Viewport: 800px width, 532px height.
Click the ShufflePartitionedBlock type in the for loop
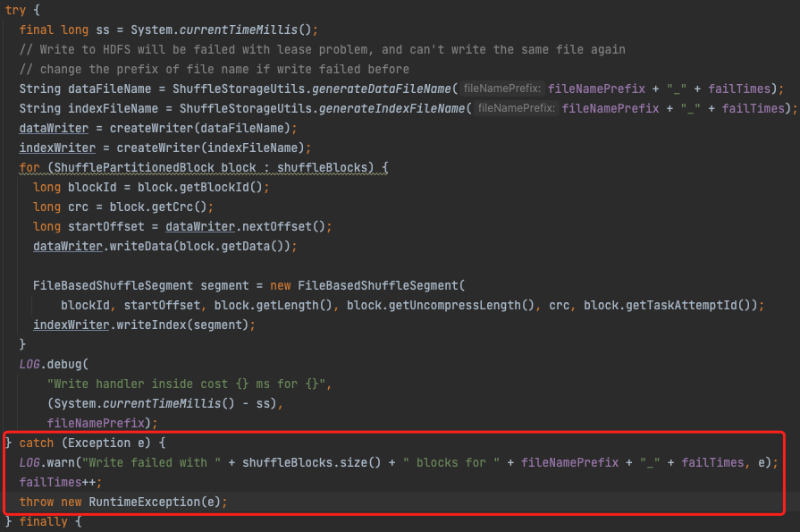coord(134,167)
